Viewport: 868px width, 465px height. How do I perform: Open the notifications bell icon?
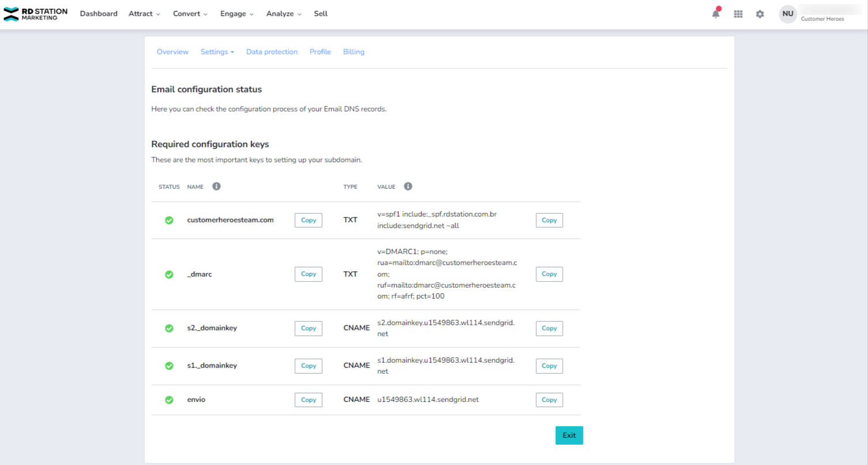pyautogui.click(x=716, y=14)
